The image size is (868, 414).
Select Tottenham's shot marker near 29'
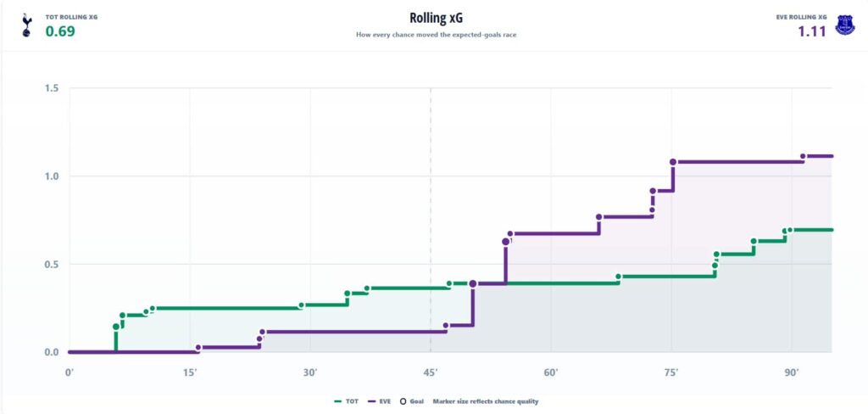coord(301,305)
